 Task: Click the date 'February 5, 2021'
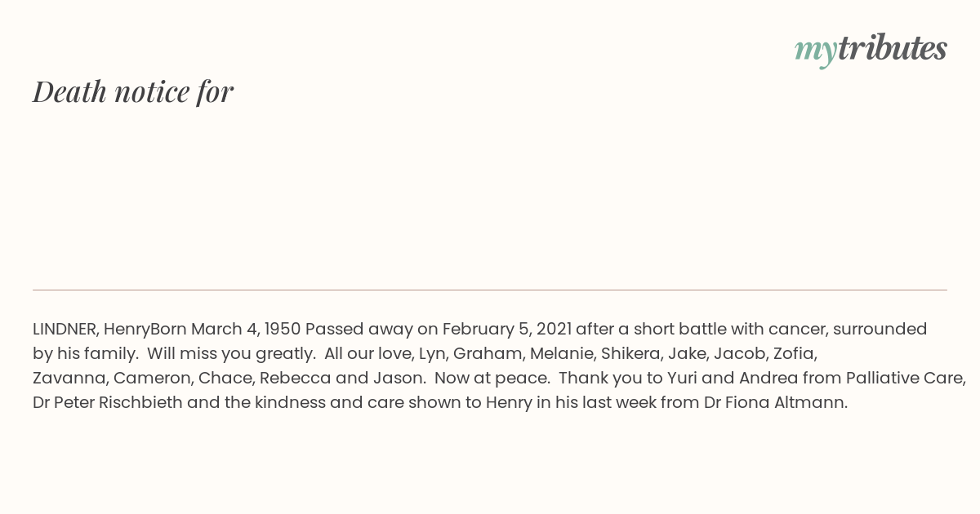506,329
